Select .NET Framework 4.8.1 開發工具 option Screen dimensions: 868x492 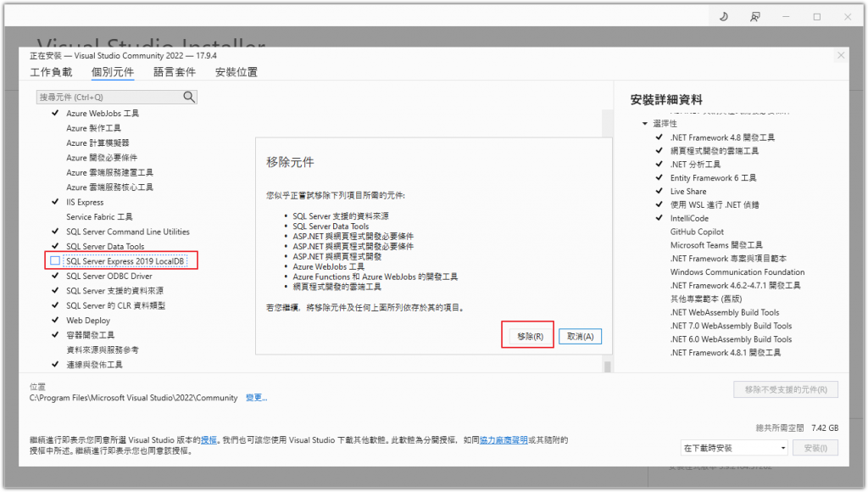tap(726, 352)
